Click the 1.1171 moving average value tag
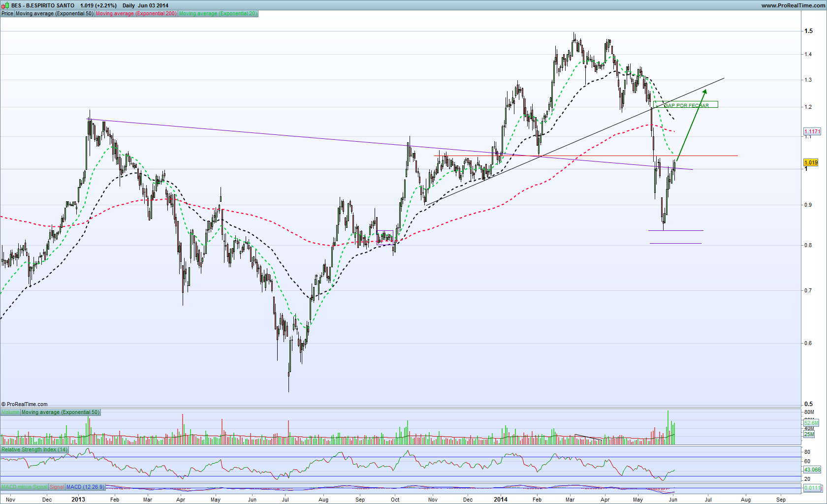The height and width of the screenshot is (504, 827). pos(812,131)
